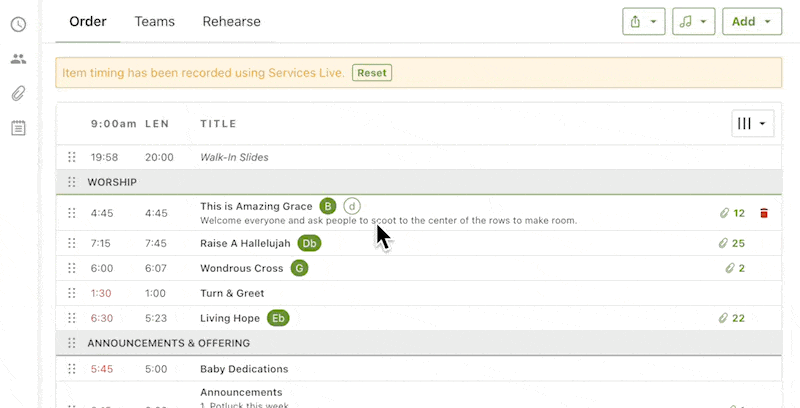Click drag handle for Walk-In Slides

click(x=71, y=157)
